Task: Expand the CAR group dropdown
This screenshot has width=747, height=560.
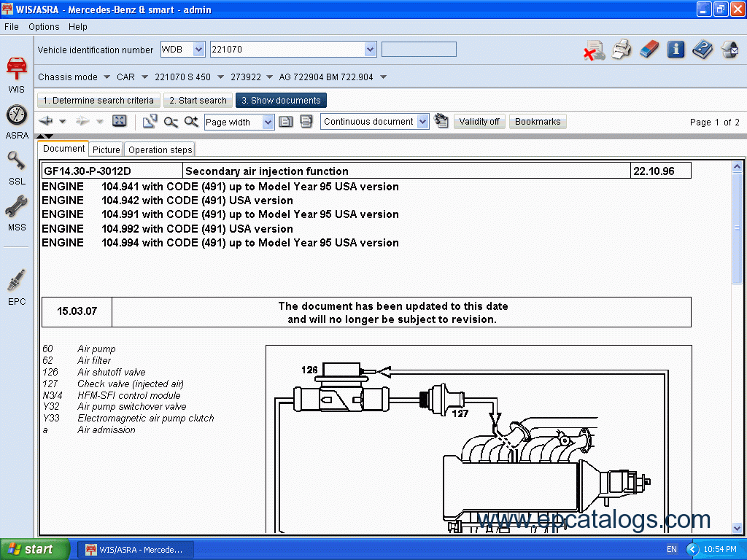Action: [x=145, y=77]
